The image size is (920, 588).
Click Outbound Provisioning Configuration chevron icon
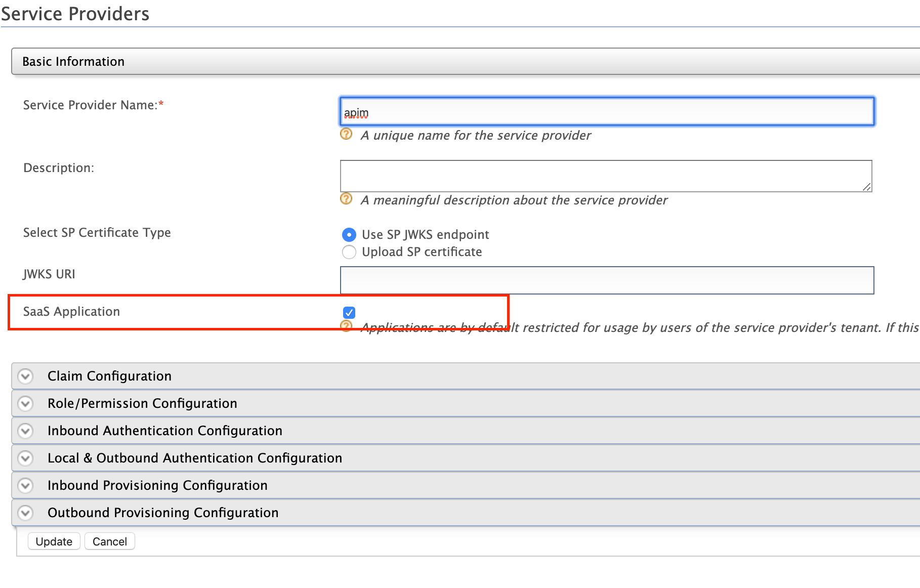click(x=25, y=513)
